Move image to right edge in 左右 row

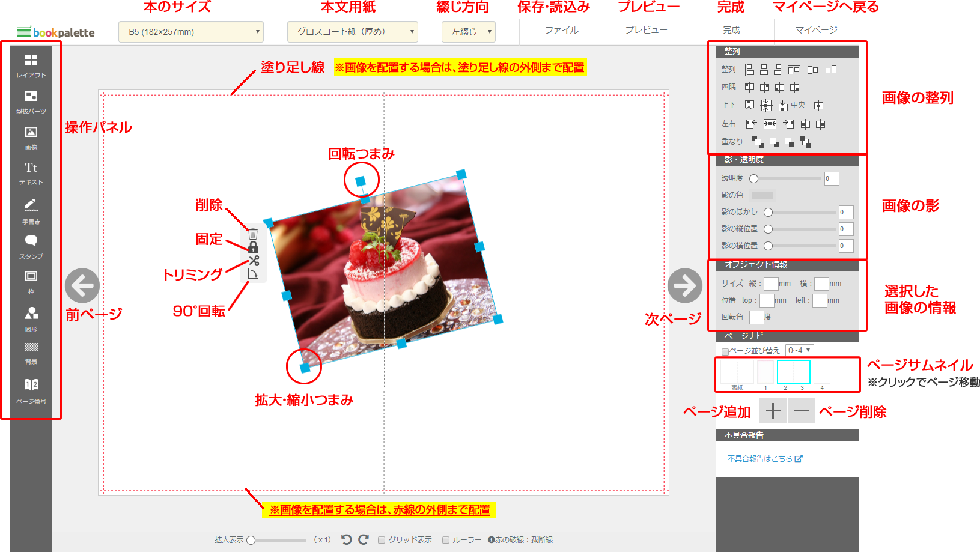click(x=788, y=124)
